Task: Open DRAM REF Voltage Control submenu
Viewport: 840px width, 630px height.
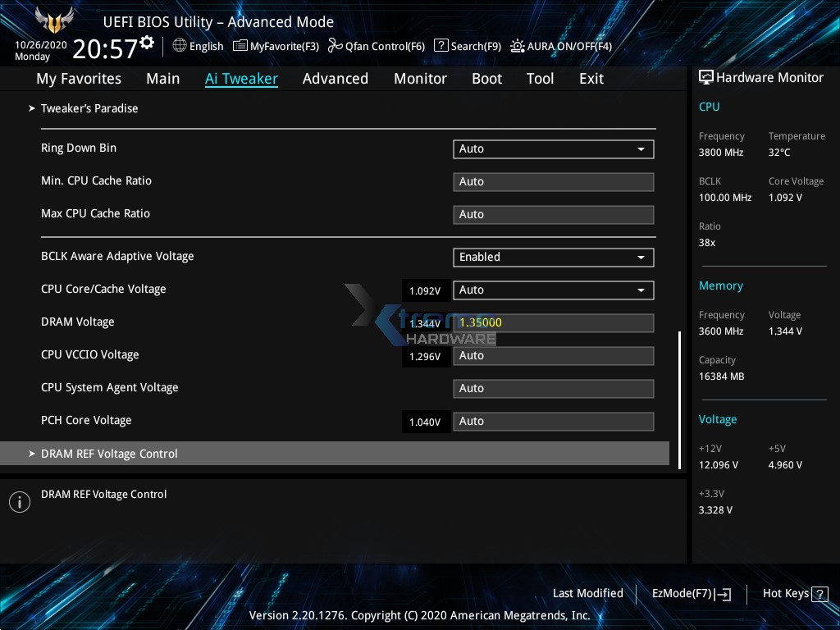Action: click(110, 453)
